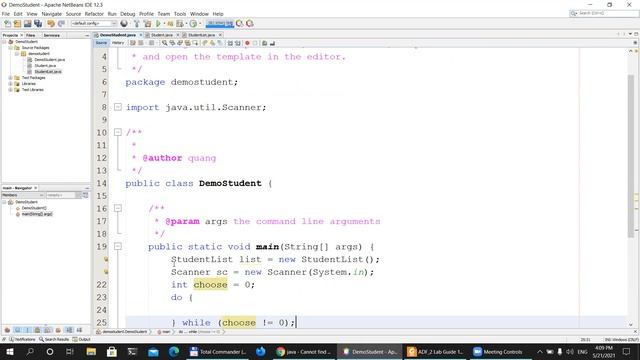640x360 pixels.
Task: Click the Clean and Build icon
Action: [x=147, y=24]
